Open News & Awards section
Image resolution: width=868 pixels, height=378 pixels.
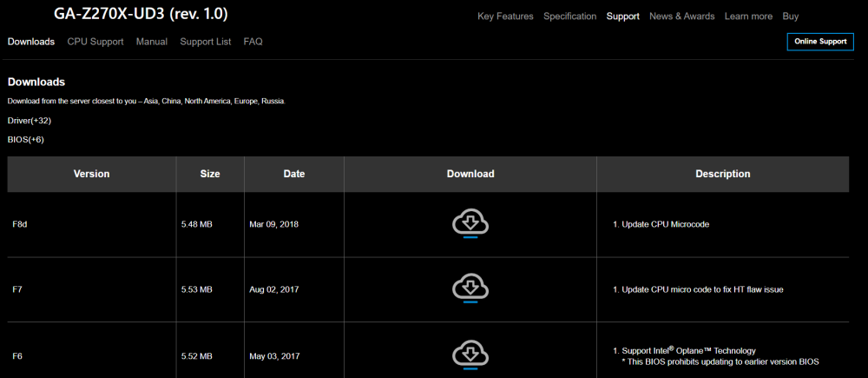click(x=682, y=17)
